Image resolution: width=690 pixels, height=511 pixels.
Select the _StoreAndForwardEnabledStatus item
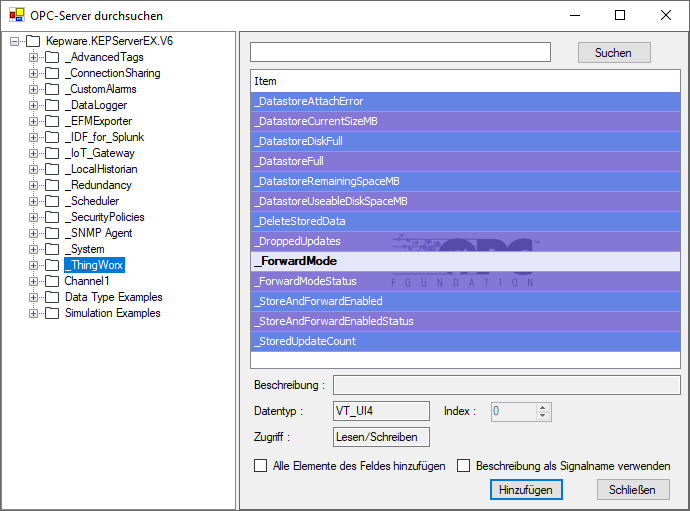coord(465,321)
